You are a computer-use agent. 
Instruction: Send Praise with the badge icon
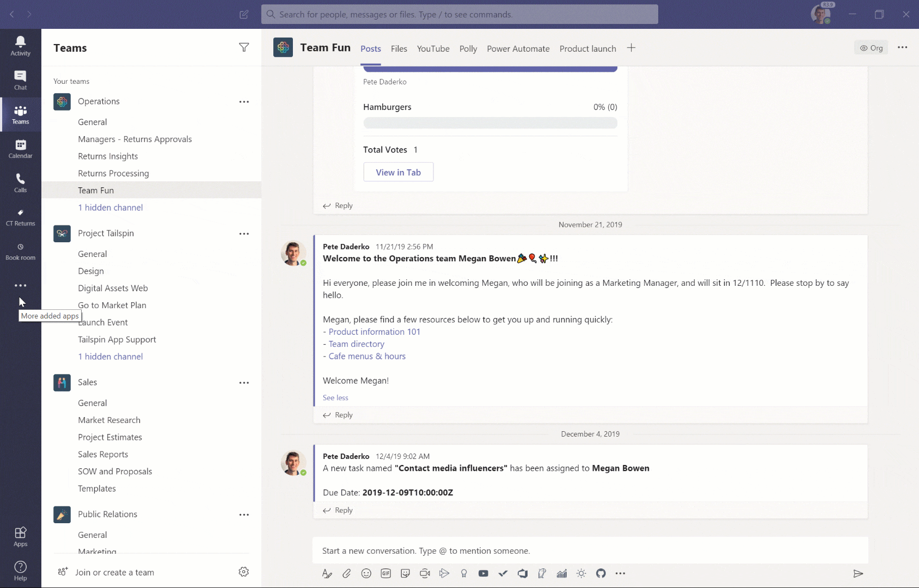coord(464,573)
